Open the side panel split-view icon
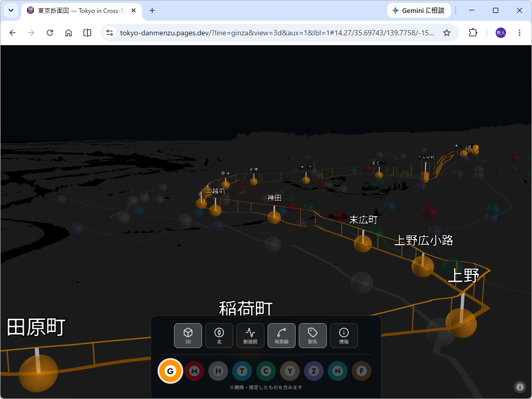 point(87,33)
